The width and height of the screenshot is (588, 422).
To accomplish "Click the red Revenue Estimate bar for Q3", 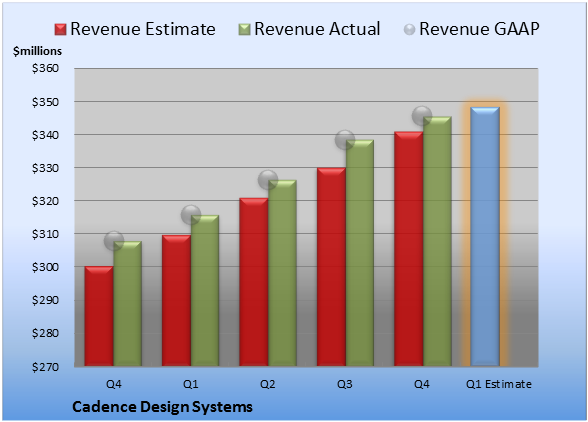I will (331, 266).
